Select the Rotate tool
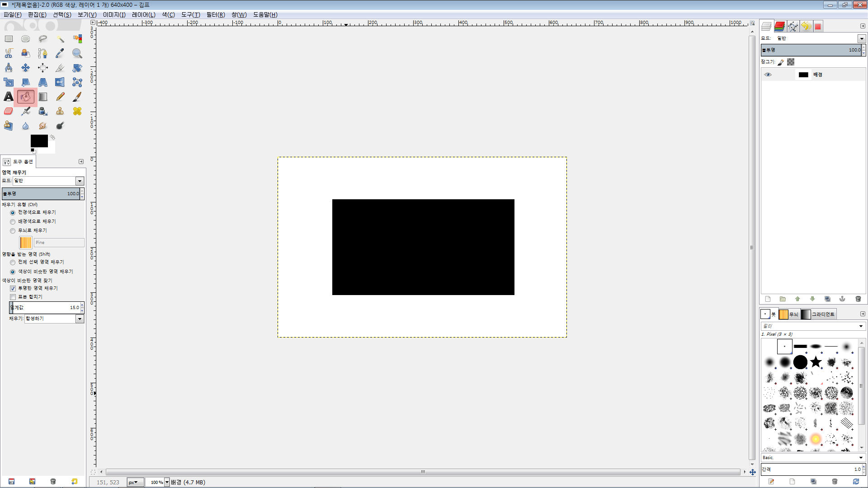The image size is (868, 488). click(77, 68)
